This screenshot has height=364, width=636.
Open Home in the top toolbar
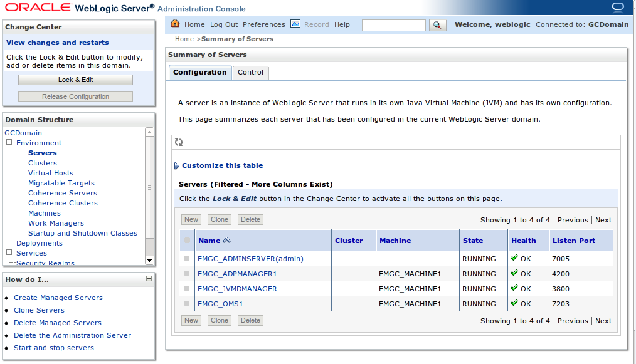pos(194,24)
